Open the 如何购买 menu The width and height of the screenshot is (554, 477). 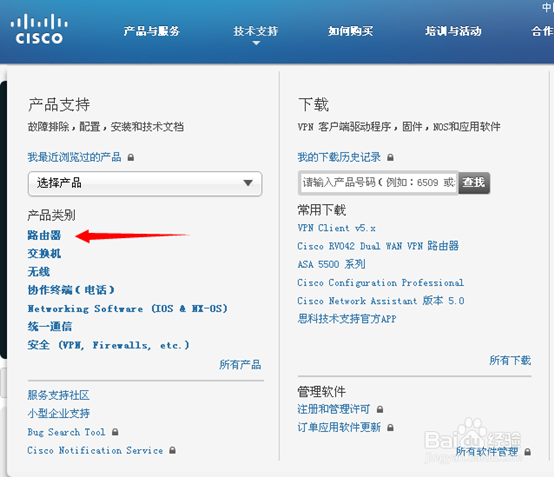point(350,31)
